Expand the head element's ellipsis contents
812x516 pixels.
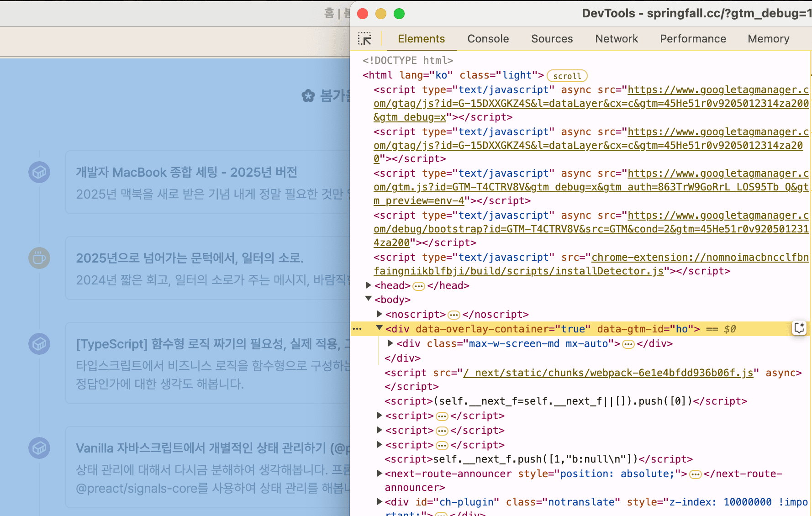point(418,286)
